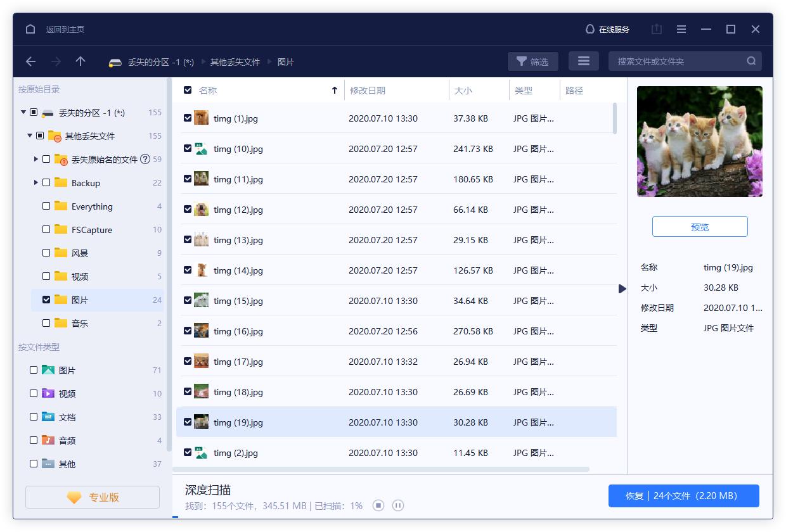Collapse the preview panel with the arrow
This screenshot has width=786, height=532.
[622, 289]
